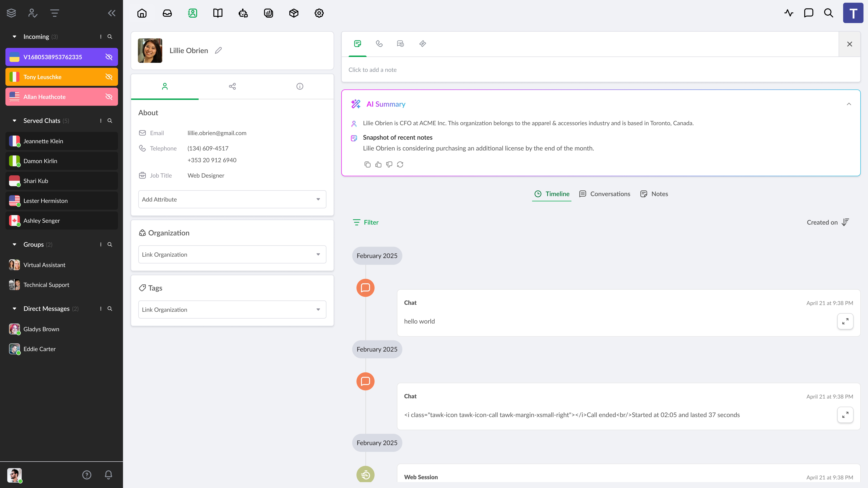The image size is (868, 488).
Task: Open the Home dashboard icon
Action: pyautogui.click(x=142, y=13)
